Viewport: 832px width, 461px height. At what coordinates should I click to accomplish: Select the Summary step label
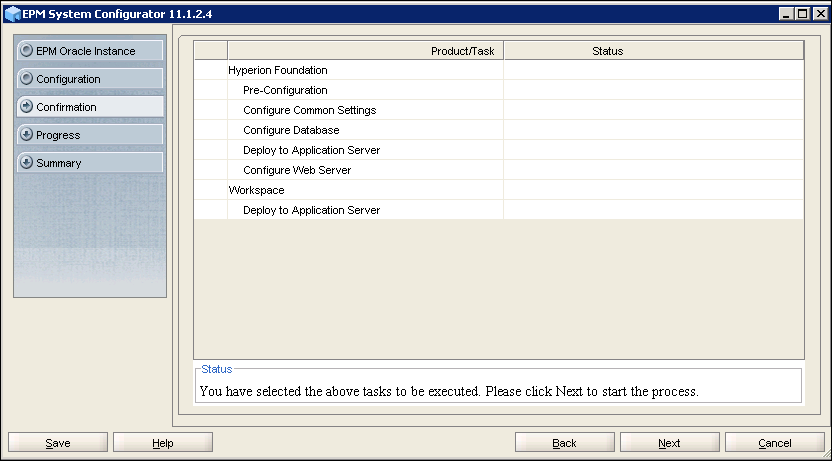tap(58, 163)
